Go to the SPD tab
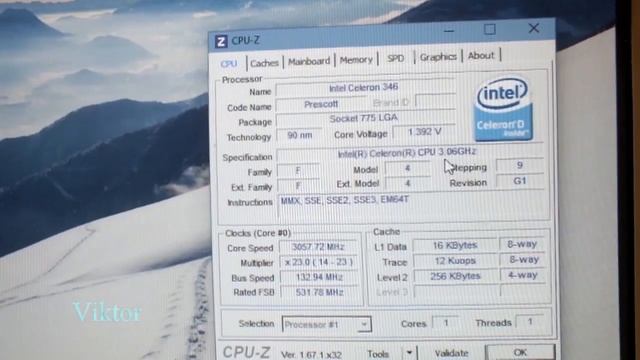 [x=396, y=58]
